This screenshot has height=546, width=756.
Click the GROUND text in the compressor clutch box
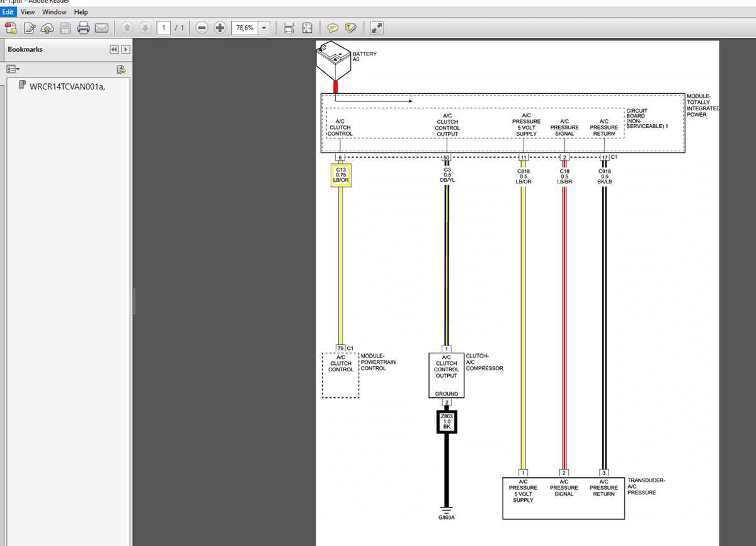pos(447,394)
